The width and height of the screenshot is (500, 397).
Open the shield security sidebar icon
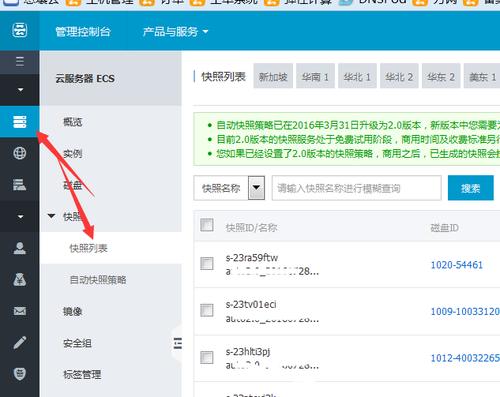tap(20, 374)
